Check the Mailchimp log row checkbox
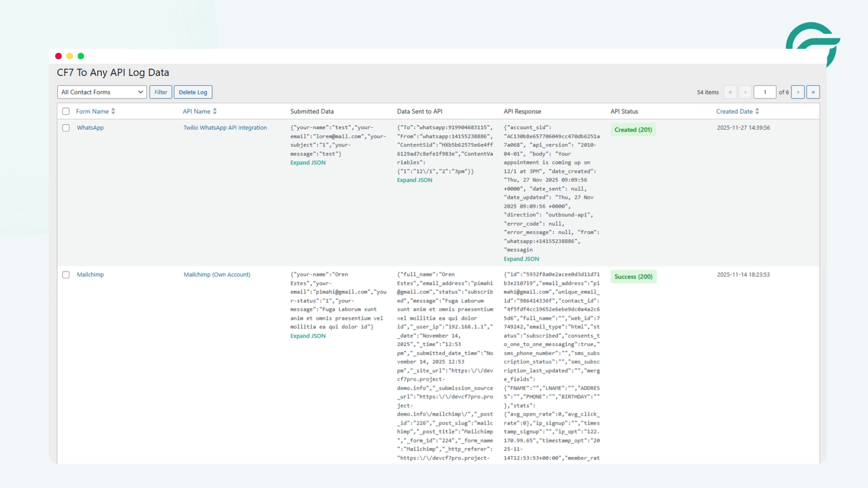This screenshot has width=868, height=488. click(x=66, y=274)
